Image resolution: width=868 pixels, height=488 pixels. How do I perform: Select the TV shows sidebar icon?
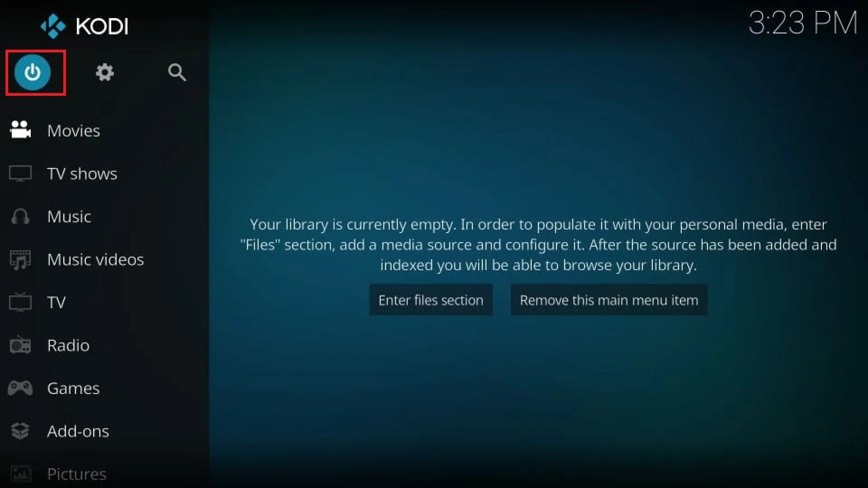coord(20,173)
